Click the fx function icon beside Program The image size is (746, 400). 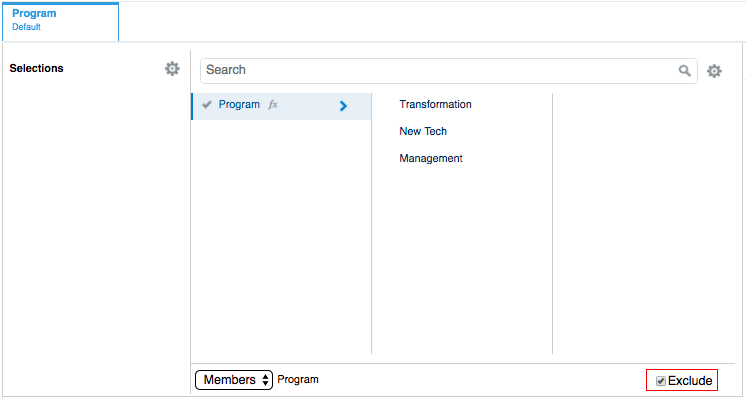[273, 105]
